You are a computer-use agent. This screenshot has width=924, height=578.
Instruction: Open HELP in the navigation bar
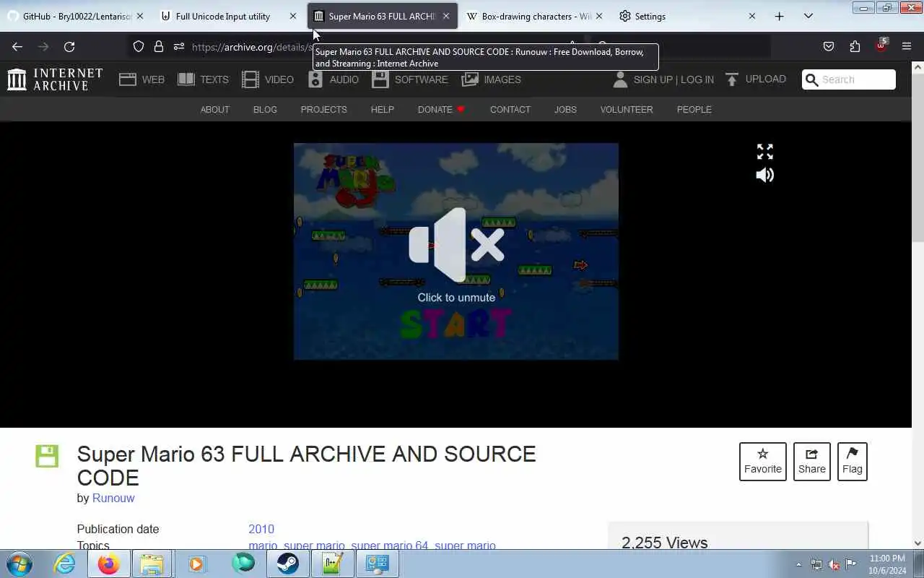(382, 110)
